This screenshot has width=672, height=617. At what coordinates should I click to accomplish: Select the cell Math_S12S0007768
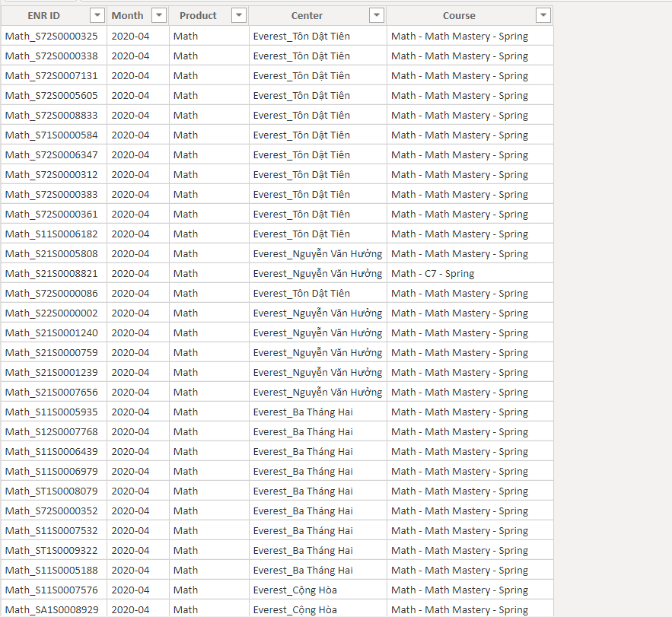point(54,431)
